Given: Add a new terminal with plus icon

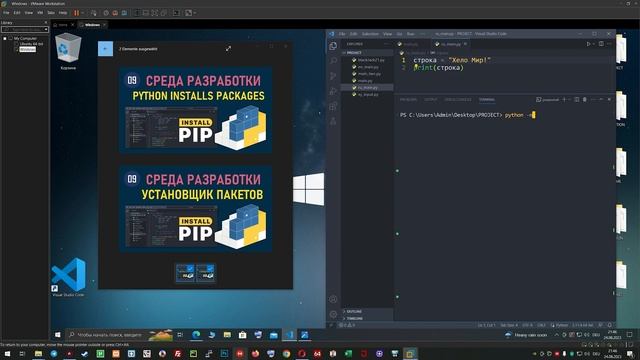Looking at the screenshot, I should [x=564, y=100].
